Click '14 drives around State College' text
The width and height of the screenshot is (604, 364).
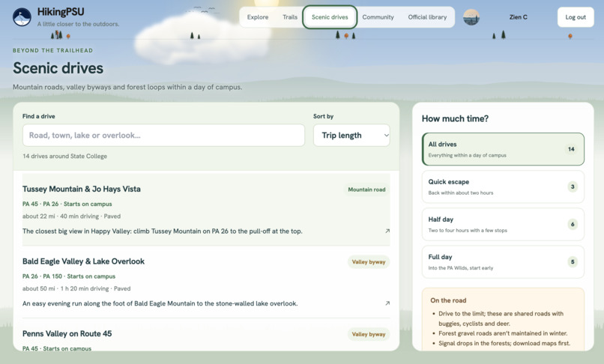[64, 157]
